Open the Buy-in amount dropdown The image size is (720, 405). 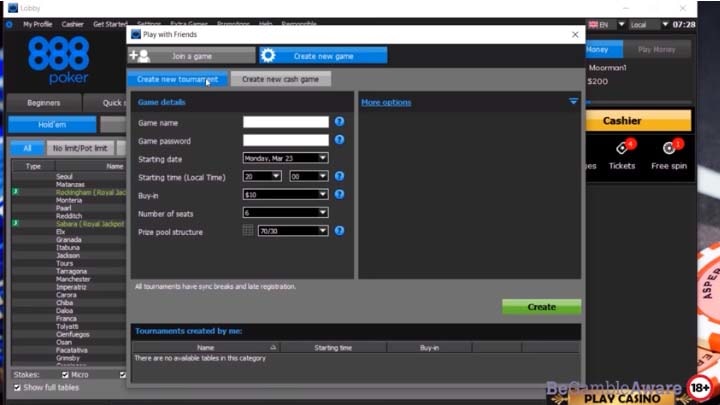pyautogui.click(x=285, y=195)
